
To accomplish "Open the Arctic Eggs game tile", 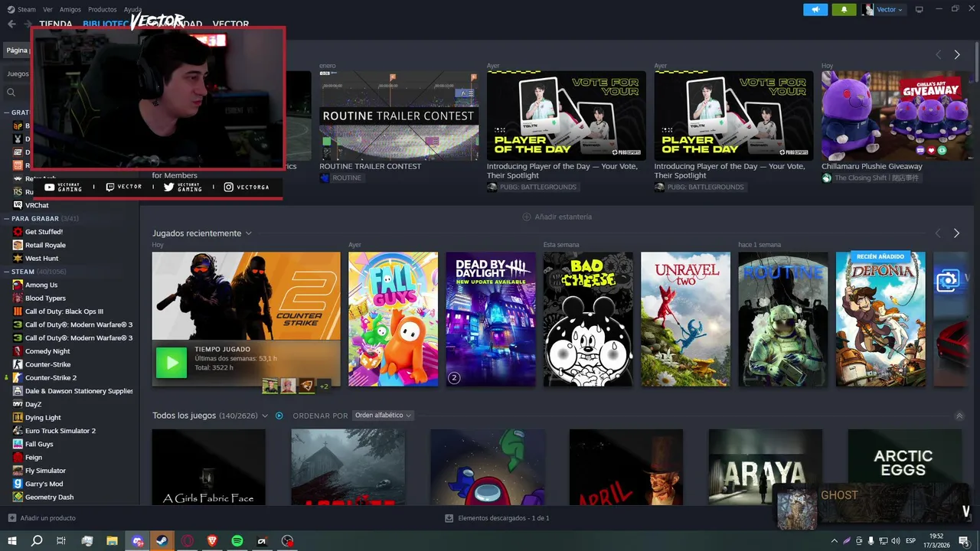I will [904, 467].
